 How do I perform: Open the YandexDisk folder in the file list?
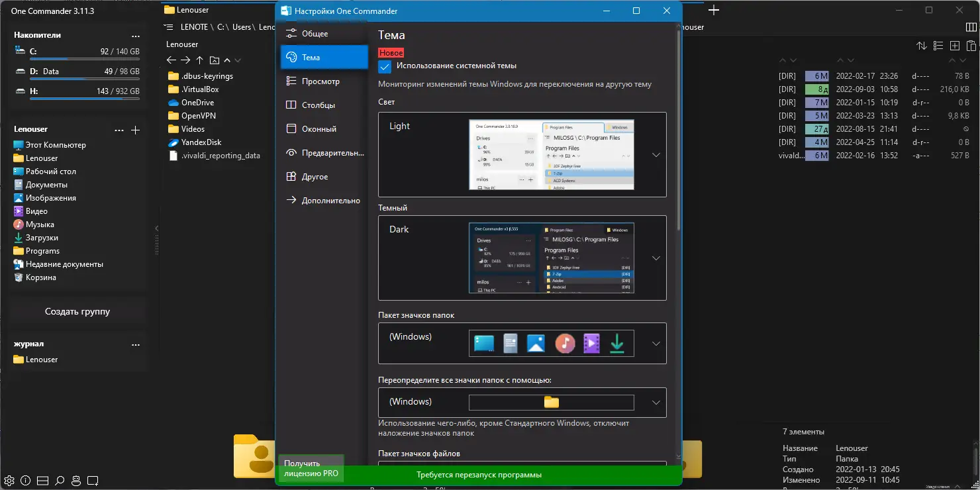point(195,142)
